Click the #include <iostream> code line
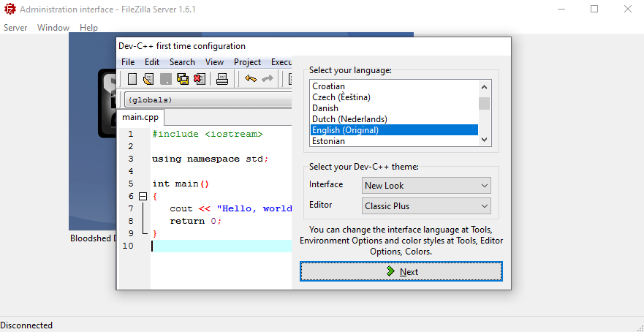 [208, 134]
